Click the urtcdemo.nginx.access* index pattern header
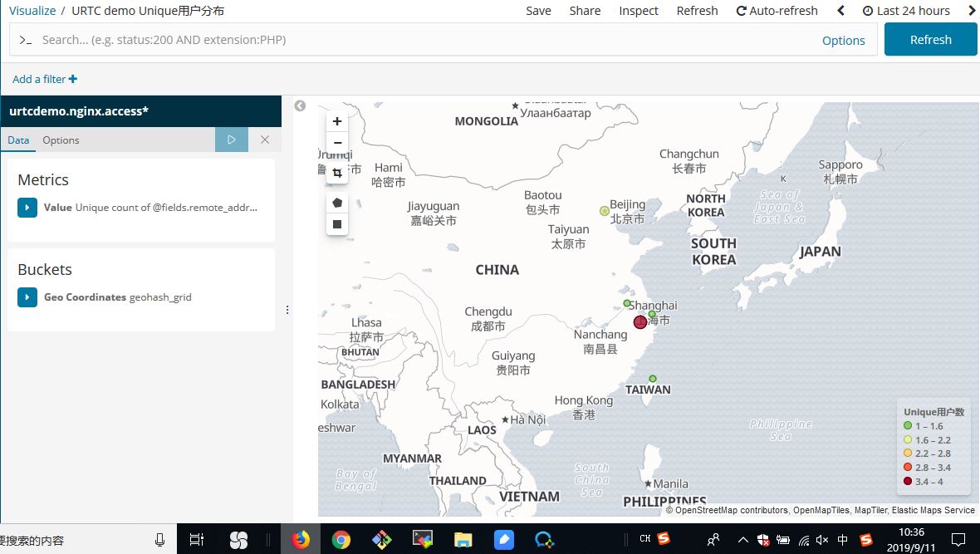The height and width of the screenshot is (554, 980). pos(140,111)
